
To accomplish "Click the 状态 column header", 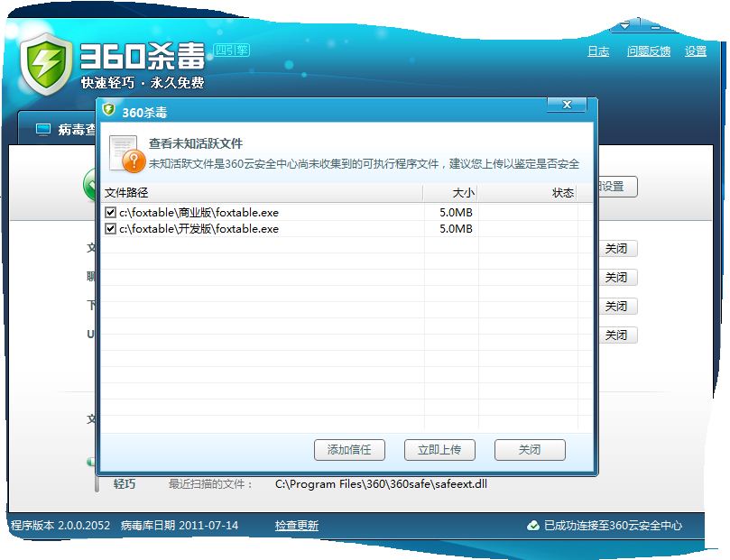I will (528, 193).
